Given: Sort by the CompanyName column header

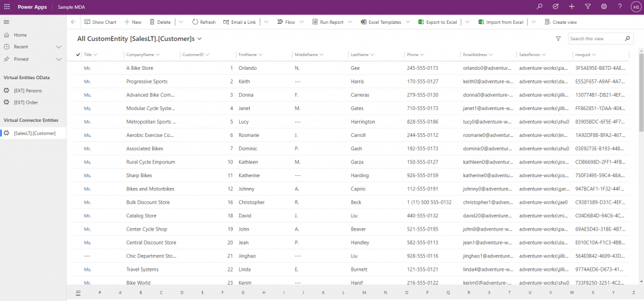Looking at the screenshot, I should 140,54.
